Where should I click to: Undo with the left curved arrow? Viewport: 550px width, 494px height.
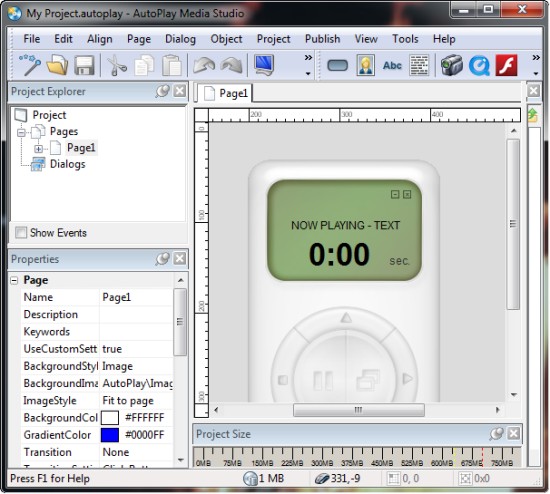tap(204, 65)
